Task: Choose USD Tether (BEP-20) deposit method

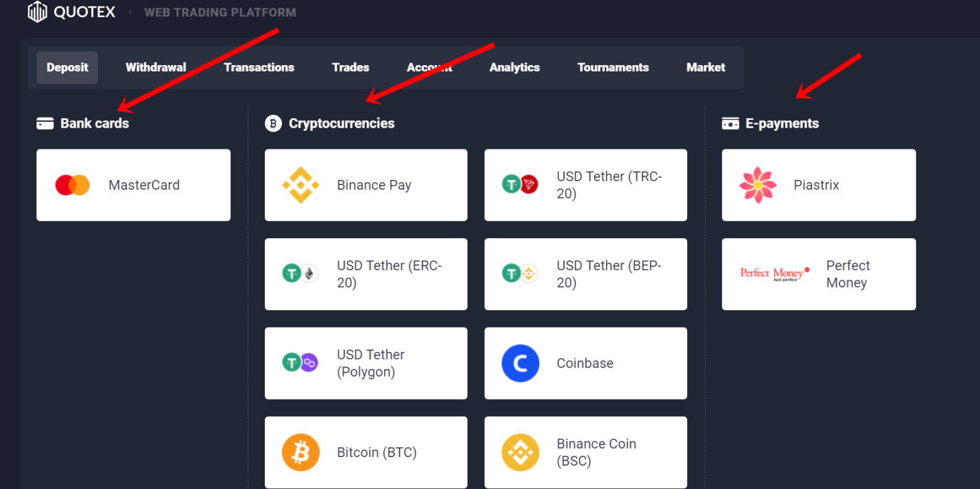Action: (x=585, y=275)
